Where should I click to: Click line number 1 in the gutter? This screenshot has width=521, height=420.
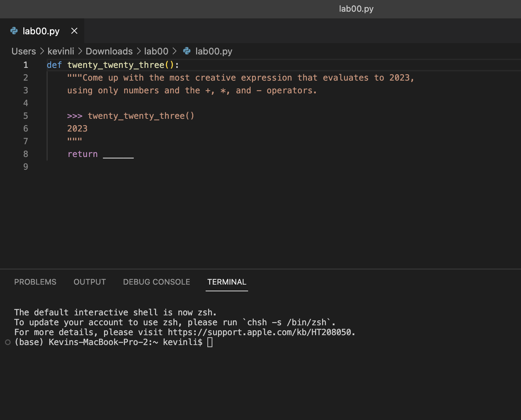click(25, 65)
